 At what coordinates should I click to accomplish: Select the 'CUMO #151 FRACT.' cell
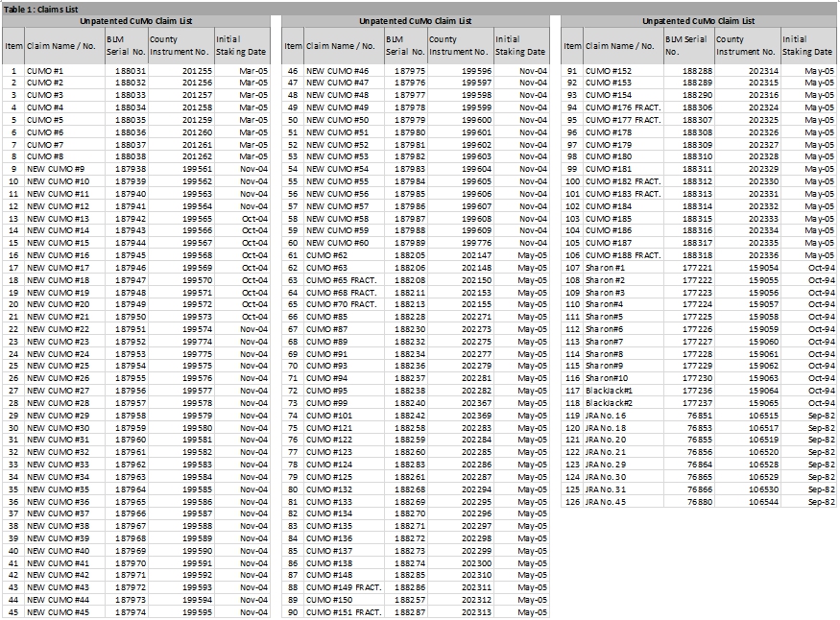344,612
